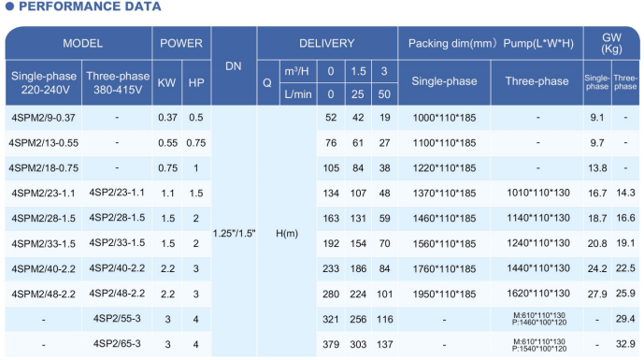Click head value 134
Viewport: 644px width, 360px height.
point(331,194)
